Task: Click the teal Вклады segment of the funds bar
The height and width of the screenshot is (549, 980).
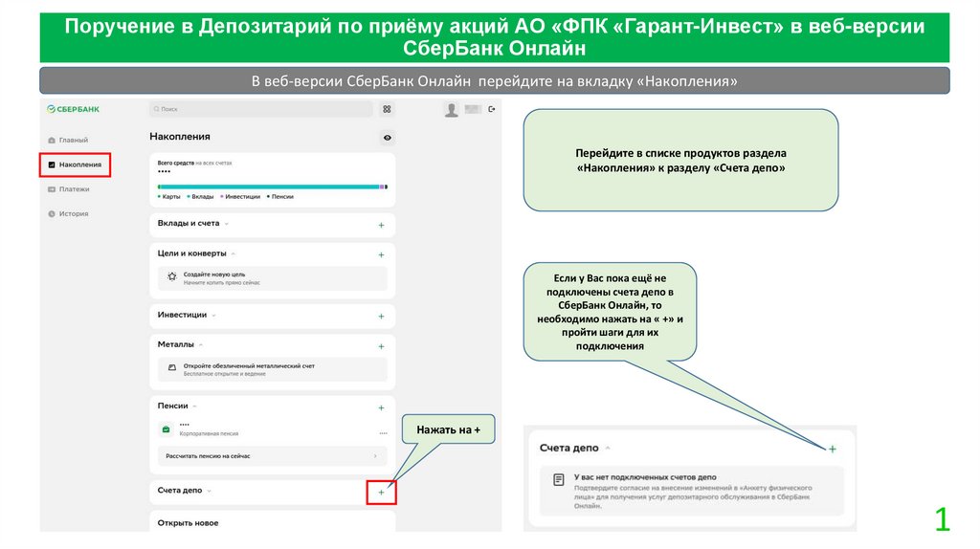Action: pos(270,187)
